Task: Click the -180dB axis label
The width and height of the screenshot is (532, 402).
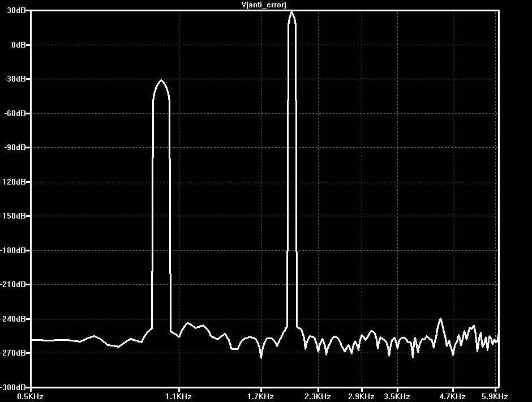Action: coord(13,251)
